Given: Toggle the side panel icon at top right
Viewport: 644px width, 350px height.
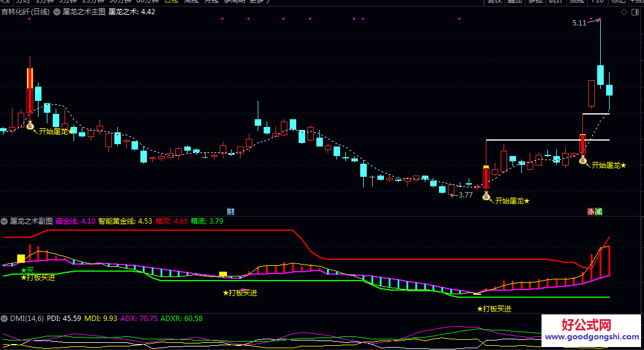Looking at the screenshot, I should pyautogui.click(x=635, y=12).
